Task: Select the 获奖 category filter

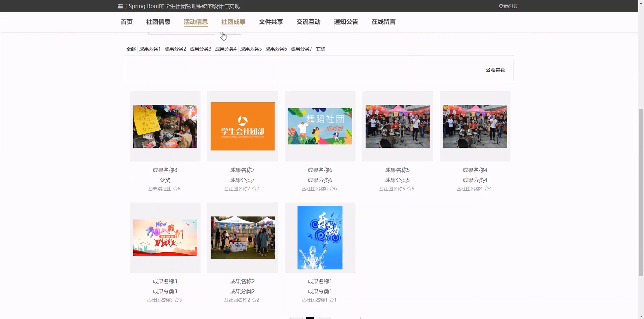Action: tap(320, 49)
